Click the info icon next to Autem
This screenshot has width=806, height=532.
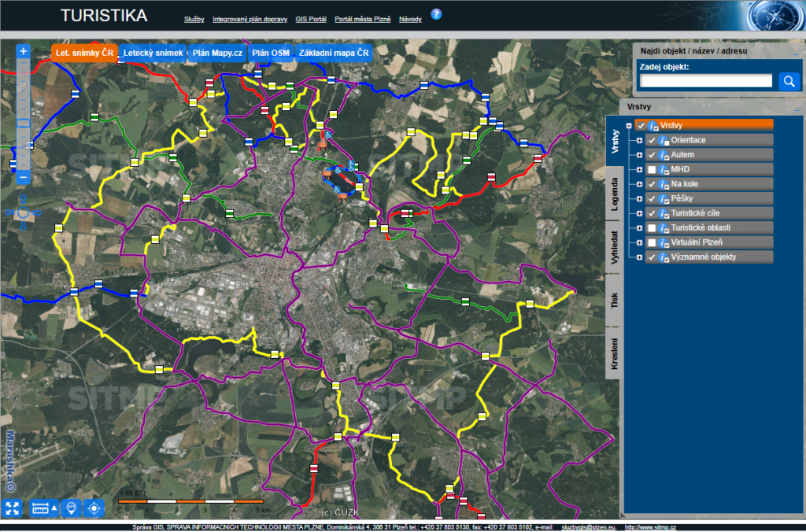(x=664, y=155)
